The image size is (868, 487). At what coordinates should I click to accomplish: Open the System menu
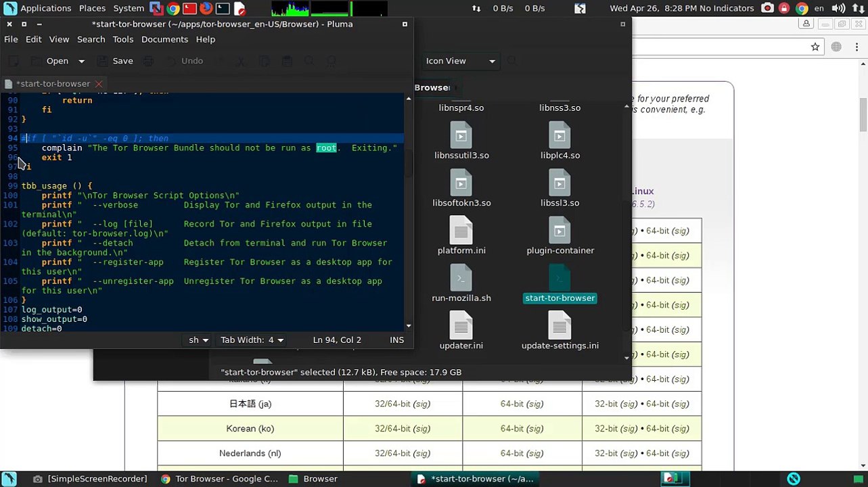(x=129, y=8)
